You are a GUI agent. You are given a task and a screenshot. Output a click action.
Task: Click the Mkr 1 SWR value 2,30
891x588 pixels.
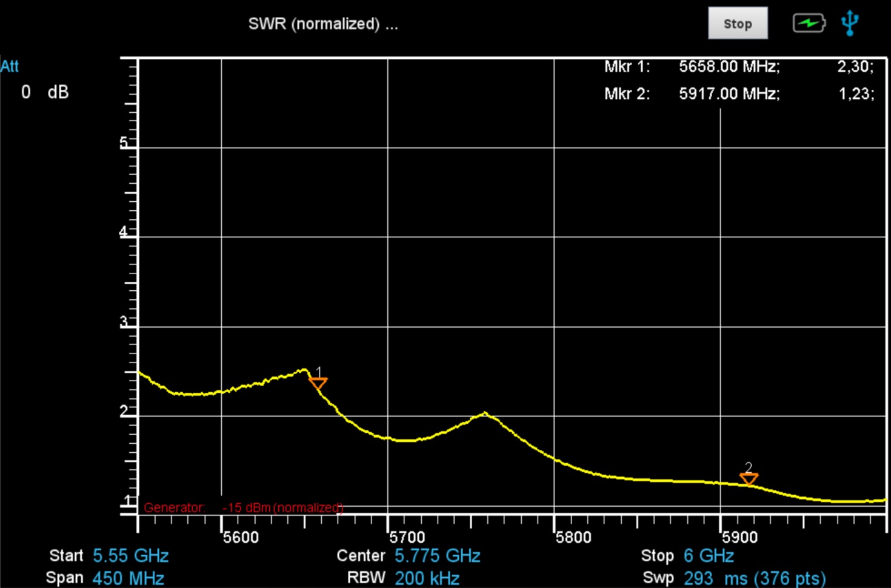point(855,67)
